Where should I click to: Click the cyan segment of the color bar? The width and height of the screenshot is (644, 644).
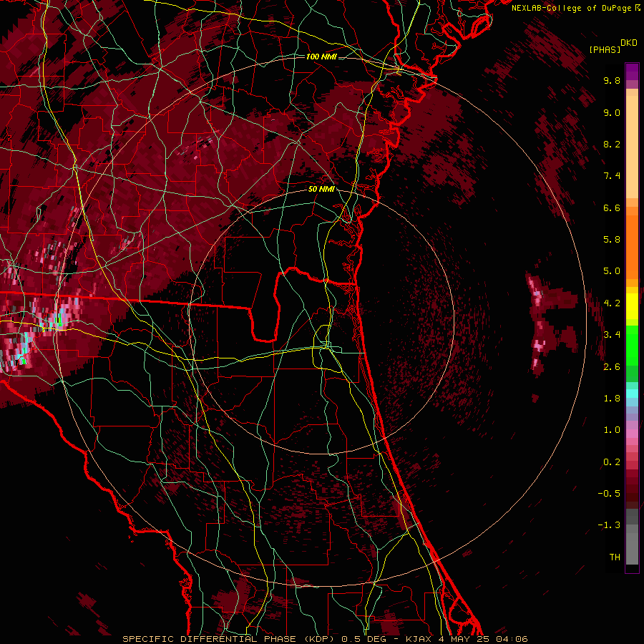click(632, 394)
